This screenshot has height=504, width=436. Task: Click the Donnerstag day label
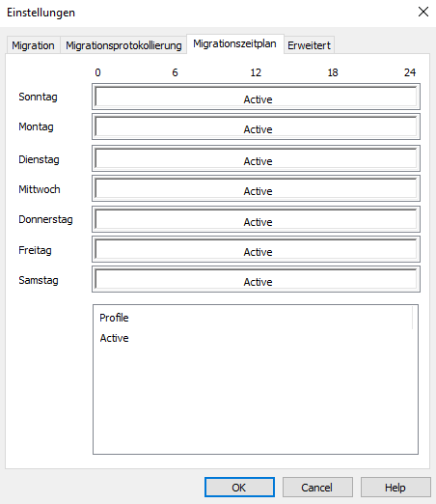click(x=45, y=219)
